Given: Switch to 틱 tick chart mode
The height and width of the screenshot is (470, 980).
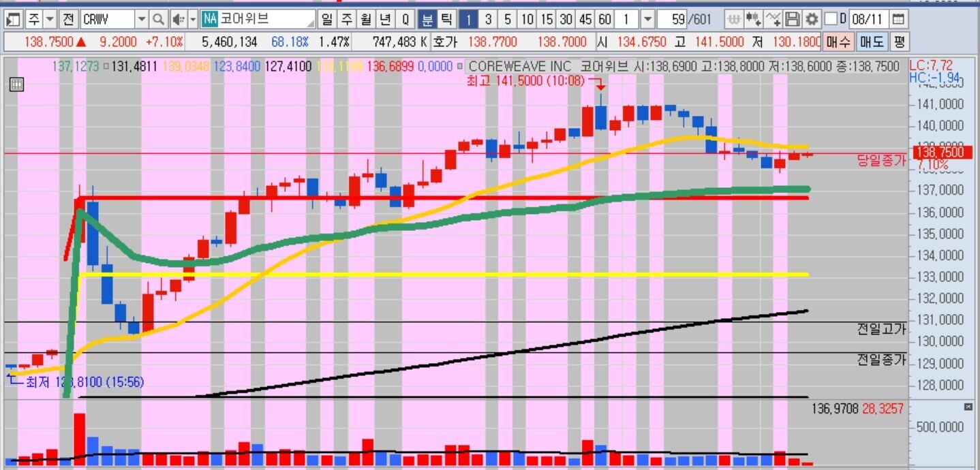Looking at the screenshot, I should tap(446, 19).
